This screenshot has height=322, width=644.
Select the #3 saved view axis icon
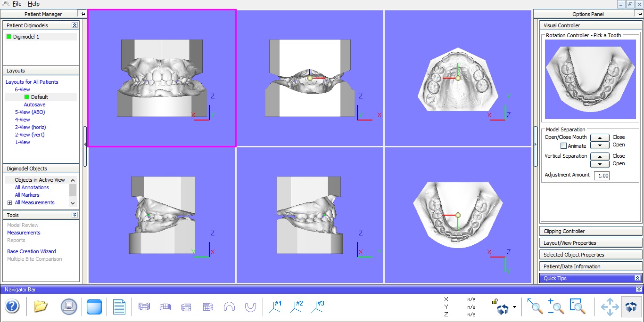click(x=317, y=307)
